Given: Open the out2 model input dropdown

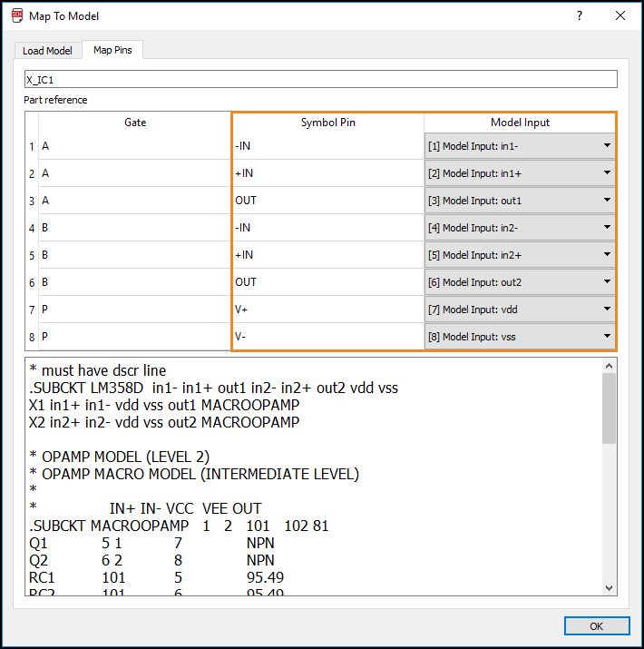Looking at the screenshot, I should [x=520, y=282].
